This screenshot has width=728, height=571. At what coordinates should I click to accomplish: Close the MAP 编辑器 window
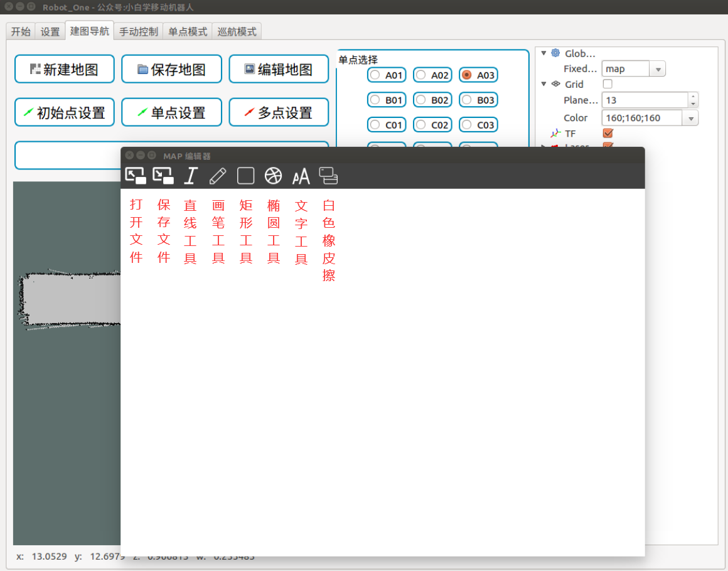click(x=129, y=156)
